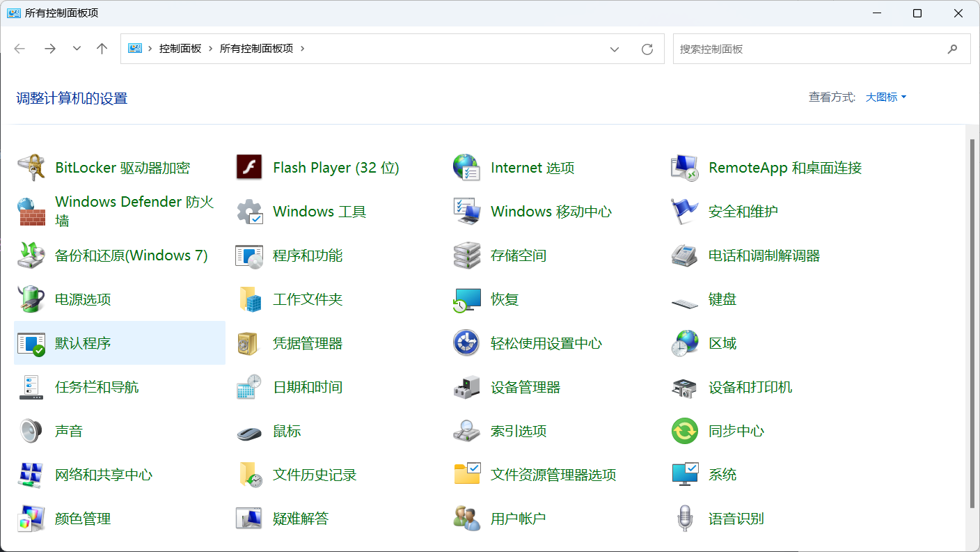The image size is (980, 552).
Task: Click the 所有控制面板项 breadcrumb
Action: [x=257, y=49]
